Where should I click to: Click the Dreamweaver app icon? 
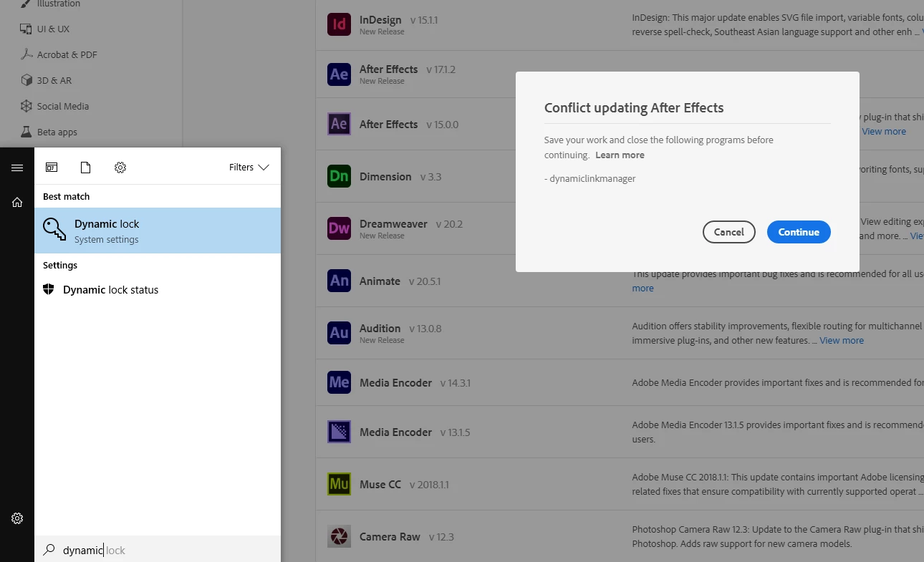[339, 228]
